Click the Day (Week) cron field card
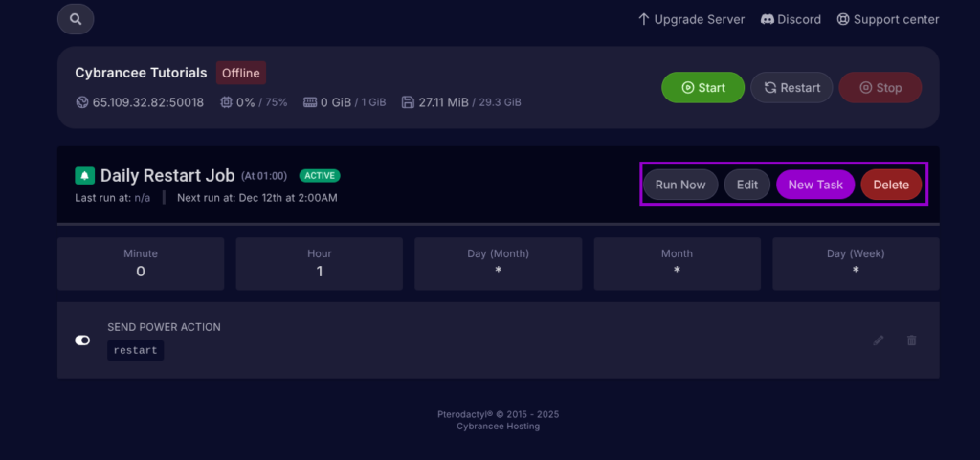Image resolution: width=980 pixels, height=460 pixels. coord(857,263)
